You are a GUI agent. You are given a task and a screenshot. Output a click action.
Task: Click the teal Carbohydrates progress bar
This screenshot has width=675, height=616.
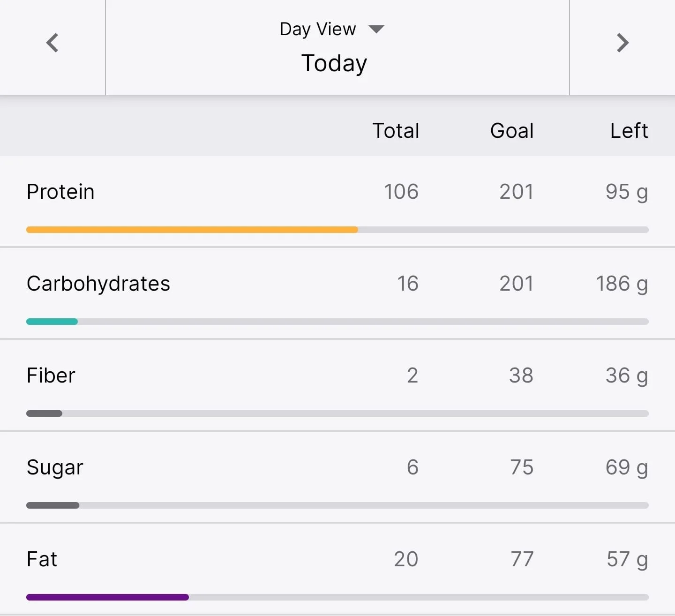52,322
